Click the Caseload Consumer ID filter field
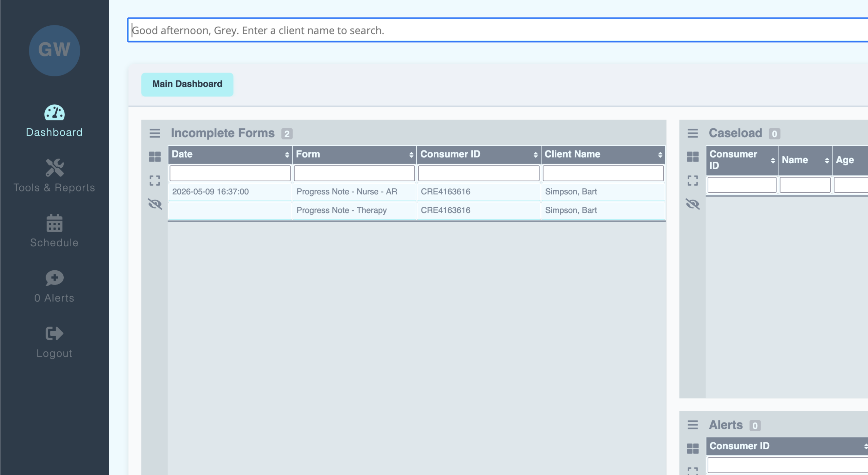 742,185
